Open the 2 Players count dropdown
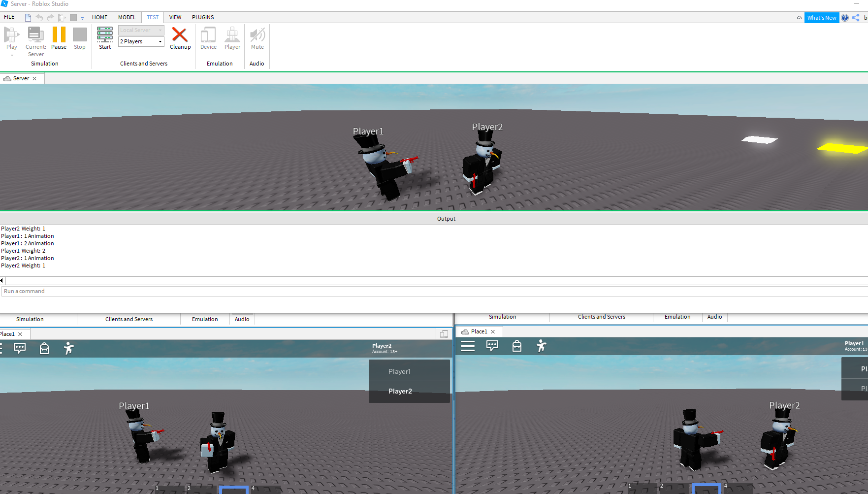Image resolution: width=868 pixels, height=494 pixels. pyautogui.click(x=141, y=41)
